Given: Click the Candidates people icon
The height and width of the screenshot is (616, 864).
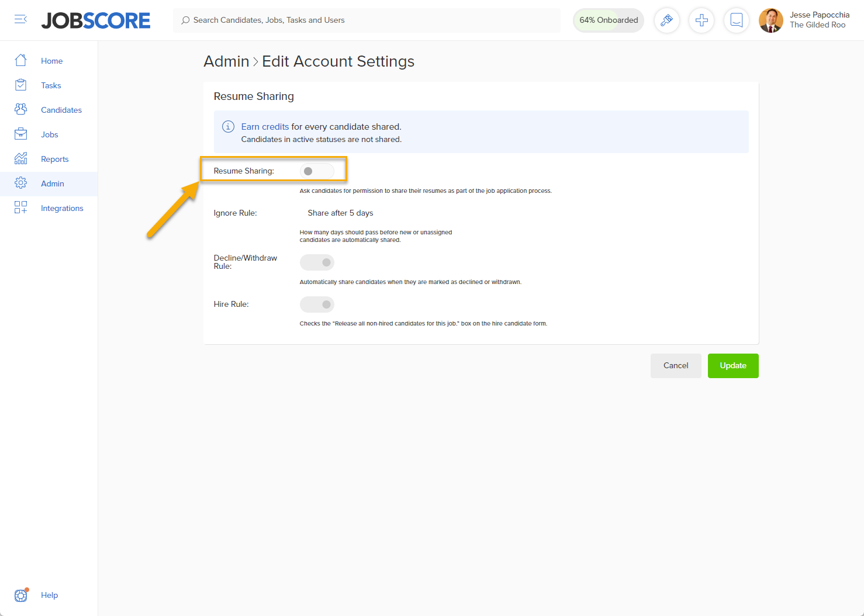Looking at the screenshot, I should tap(20, 109).
